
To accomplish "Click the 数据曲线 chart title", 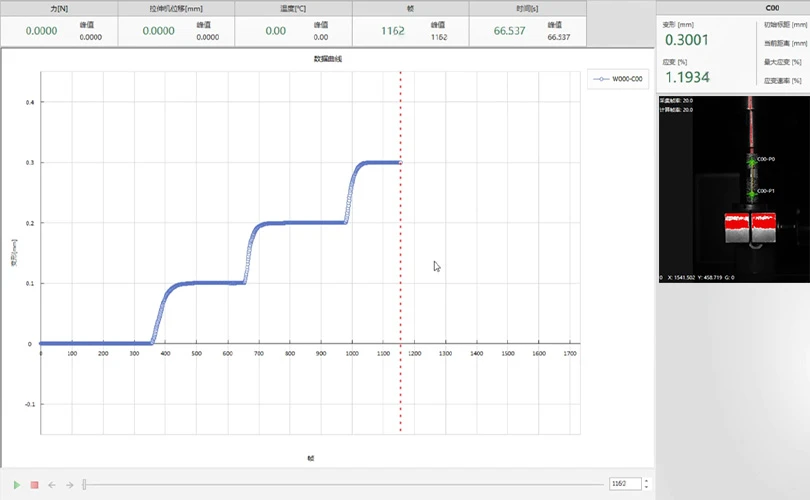I will point(328,59).
